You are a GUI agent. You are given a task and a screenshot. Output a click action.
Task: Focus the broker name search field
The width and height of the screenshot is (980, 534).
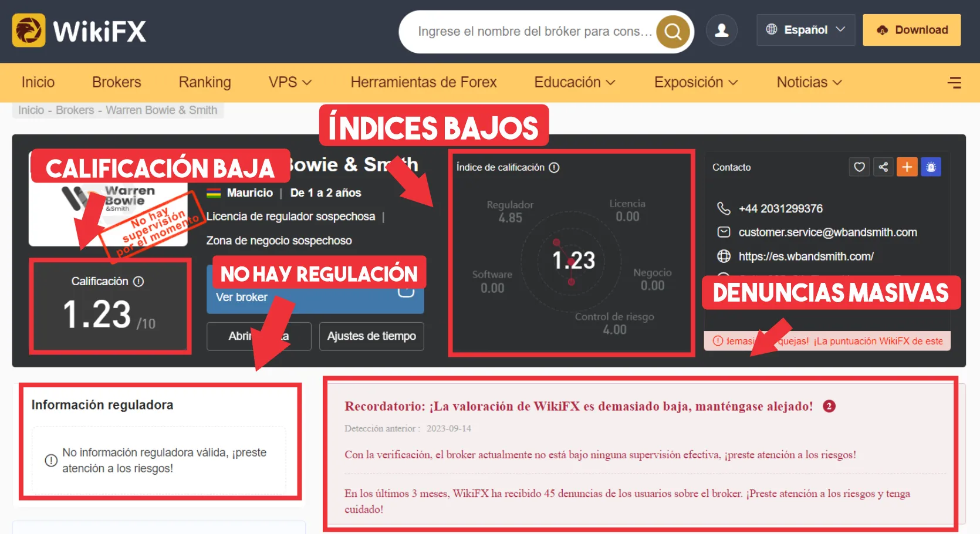535,31
